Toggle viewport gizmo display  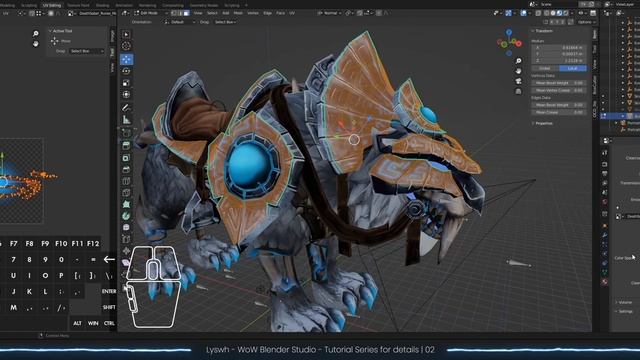[x=508, y=13]
